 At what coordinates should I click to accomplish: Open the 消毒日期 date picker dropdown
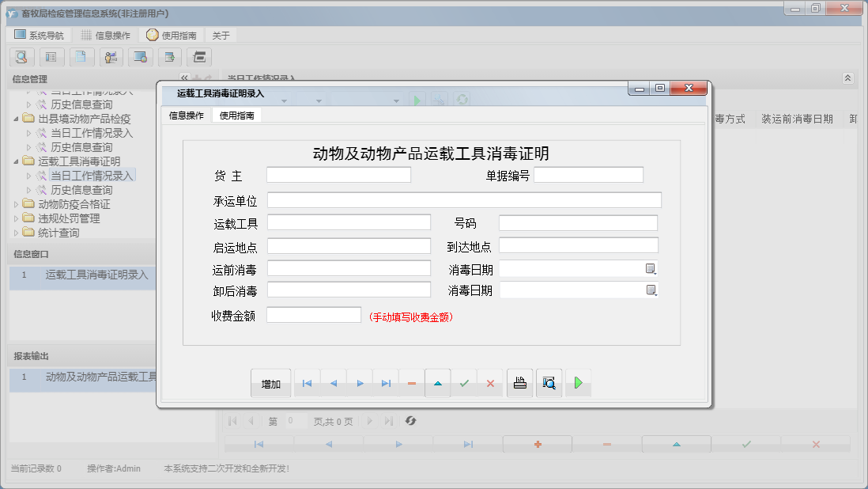pos(651,268)
